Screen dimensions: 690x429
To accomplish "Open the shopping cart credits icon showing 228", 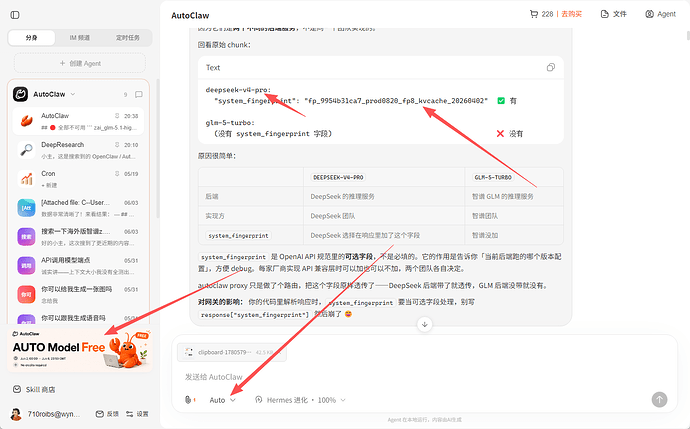I will click(x=534, y=14).
